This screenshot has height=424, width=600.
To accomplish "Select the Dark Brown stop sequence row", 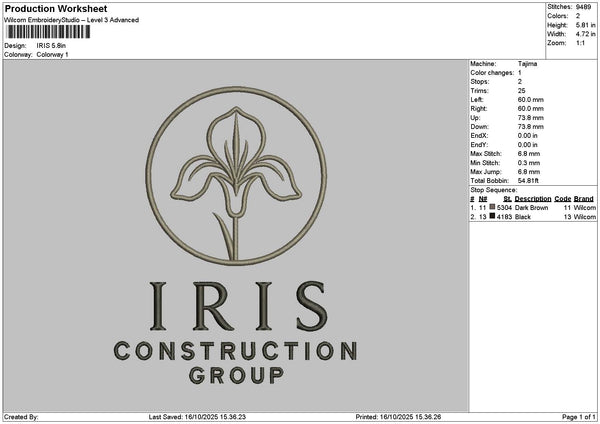I will tap(532, 207).
